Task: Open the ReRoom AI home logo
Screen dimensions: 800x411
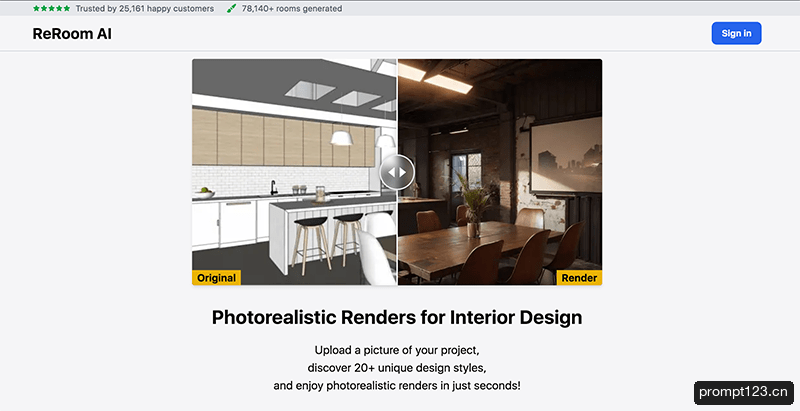Action: point(72,34)
